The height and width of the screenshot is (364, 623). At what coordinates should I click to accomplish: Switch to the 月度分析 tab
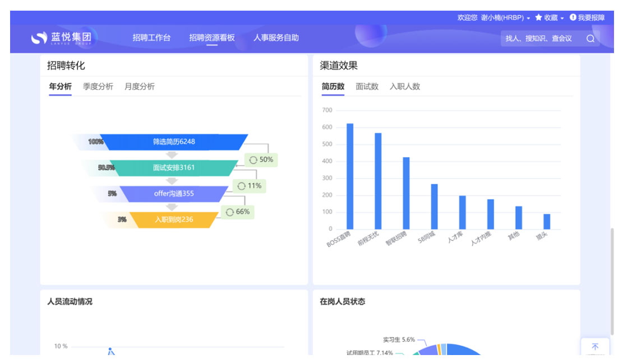tap(140, 86)
